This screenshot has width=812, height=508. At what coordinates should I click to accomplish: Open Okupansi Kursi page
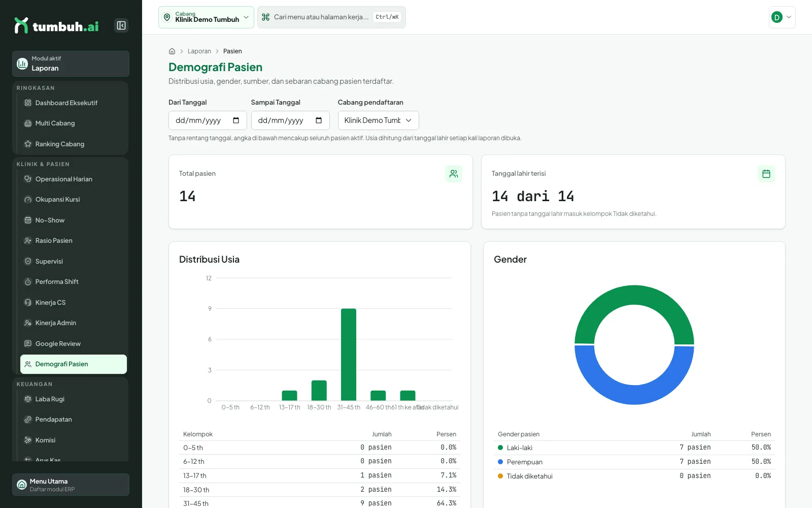(74, 200)
